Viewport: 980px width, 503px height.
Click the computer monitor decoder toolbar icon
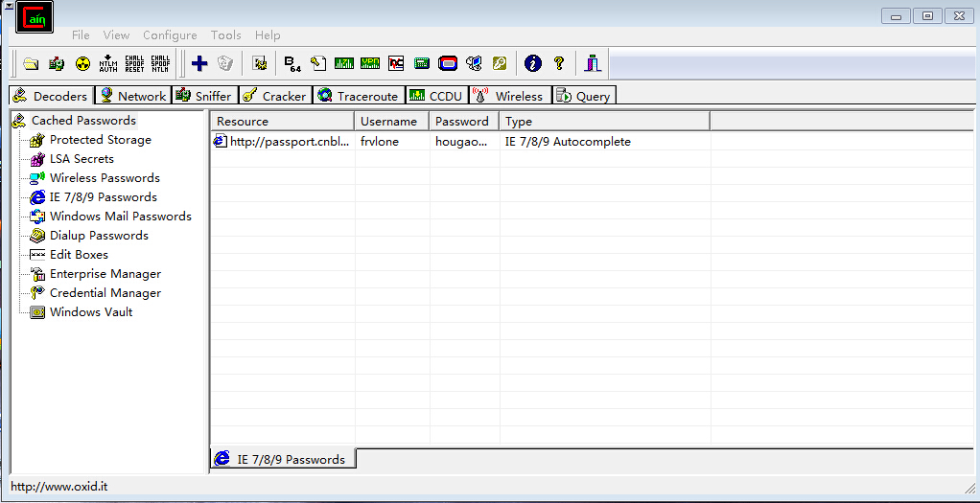point(474,63)
